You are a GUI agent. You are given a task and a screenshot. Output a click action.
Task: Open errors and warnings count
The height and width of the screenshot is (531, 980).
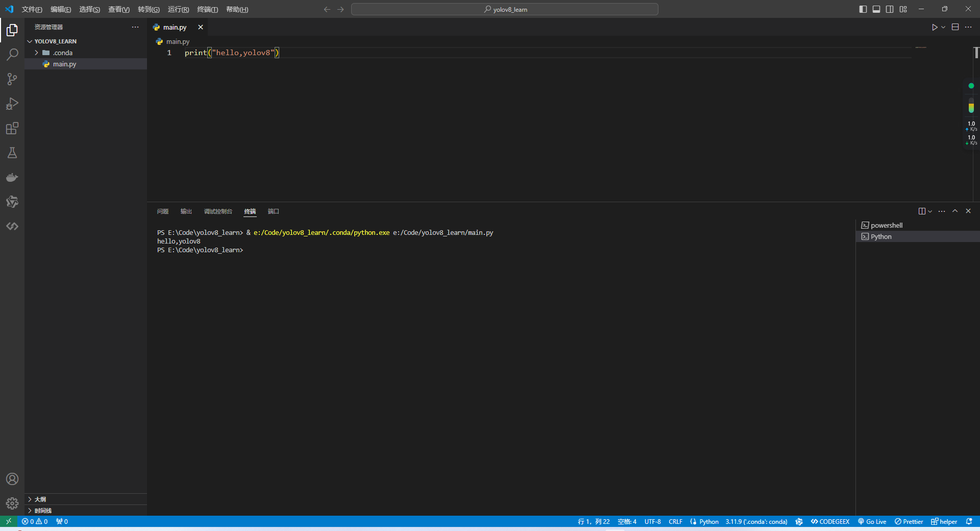click(x=35, y=521)
